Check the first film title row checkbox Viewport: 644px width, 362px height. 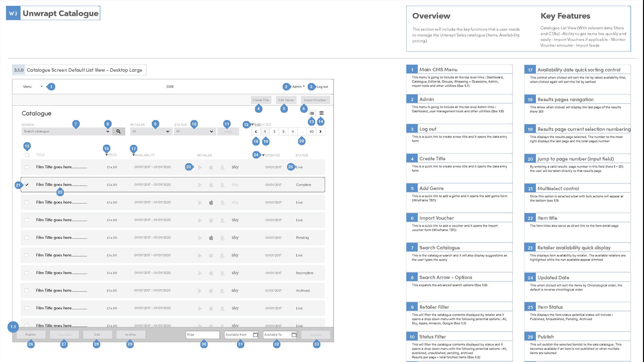tap(27, 167)
